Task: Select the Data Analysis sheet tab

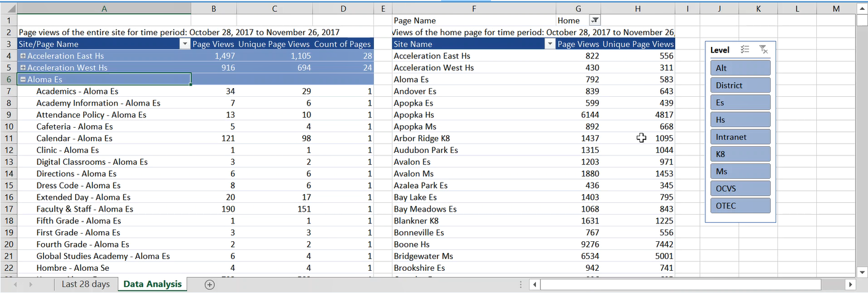Action: coord(153,284)
